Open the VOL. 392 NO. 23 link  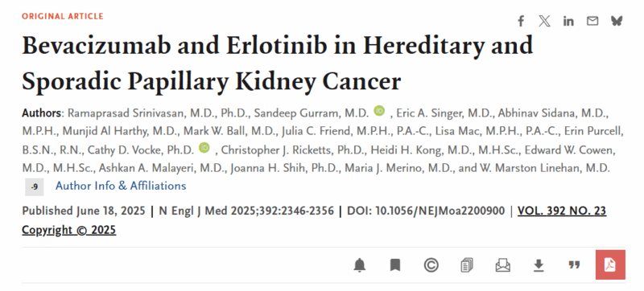point(562,211)
